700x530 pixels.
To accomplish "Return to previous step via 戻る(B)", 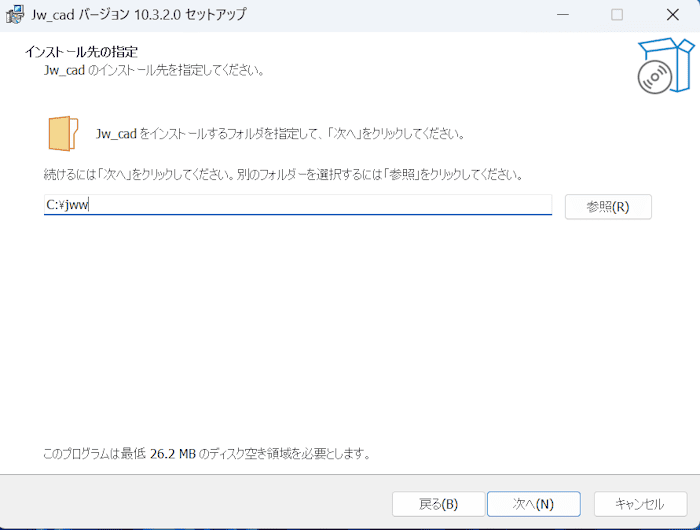I will (x=438, y=504).
